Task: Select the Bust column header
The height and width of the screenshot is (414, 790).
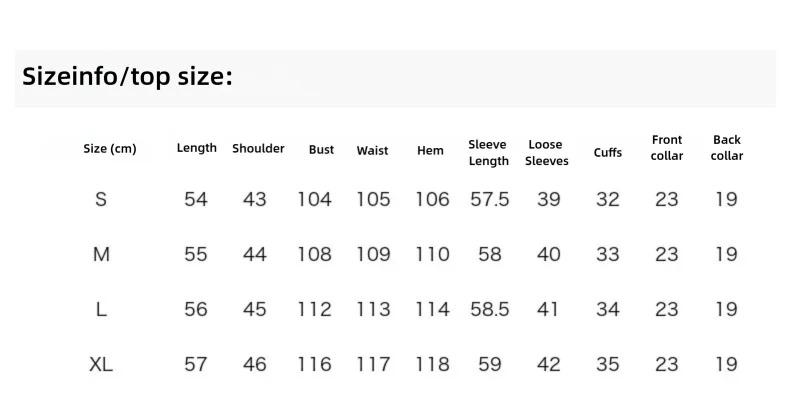Action: [x=321, y=150]
